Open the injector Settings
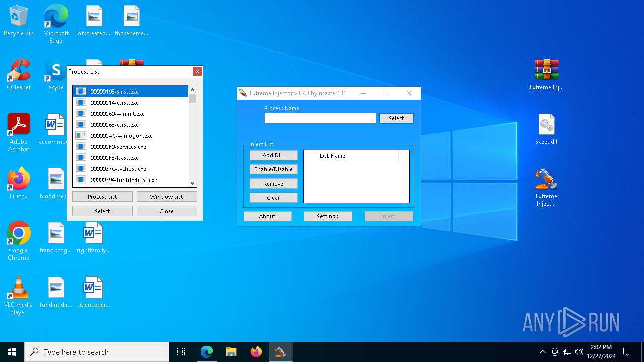This screenshot has height=362, width=644. click(328, 216)
